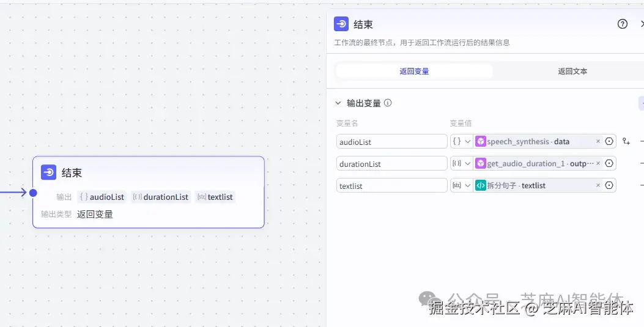Click the durationList output tag on the node

coord(161,197)
